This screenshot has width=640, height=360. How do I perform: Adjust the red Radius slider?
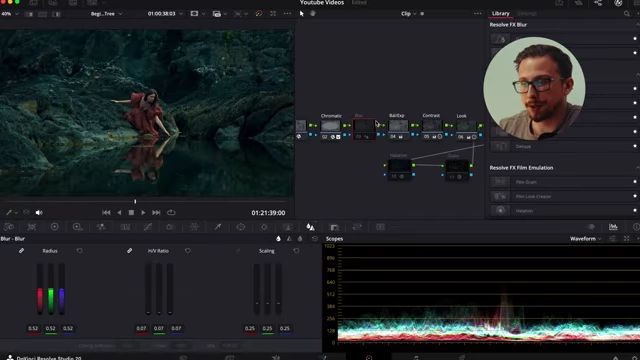40,289
